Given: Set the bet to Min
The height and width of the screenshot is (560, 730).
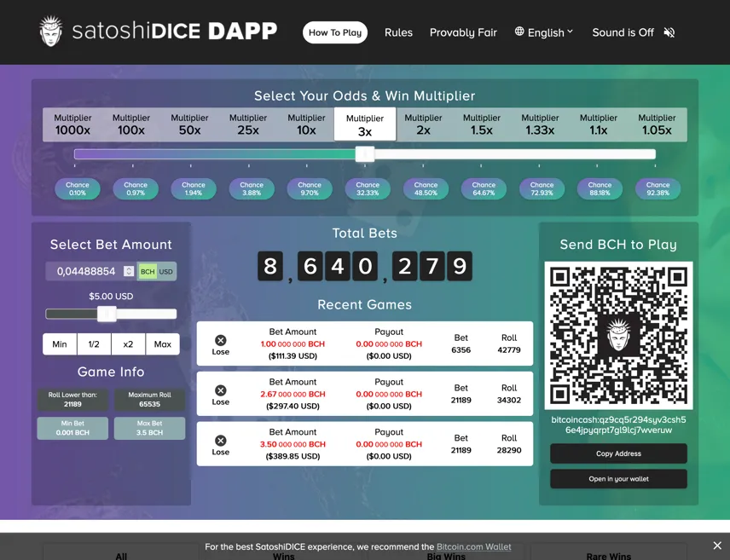Looking at the screenshot, I should (x=60, y=344).
